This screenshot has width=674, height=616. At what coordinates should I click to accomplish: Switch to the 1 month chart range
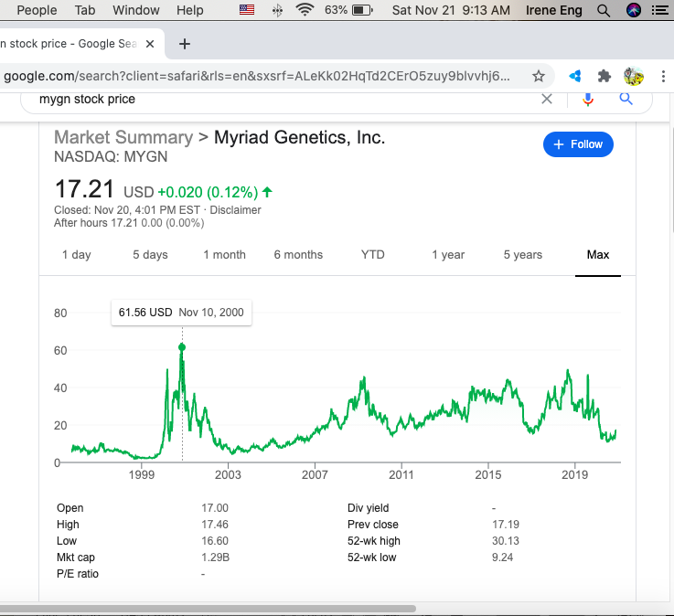tap(224, 255)
